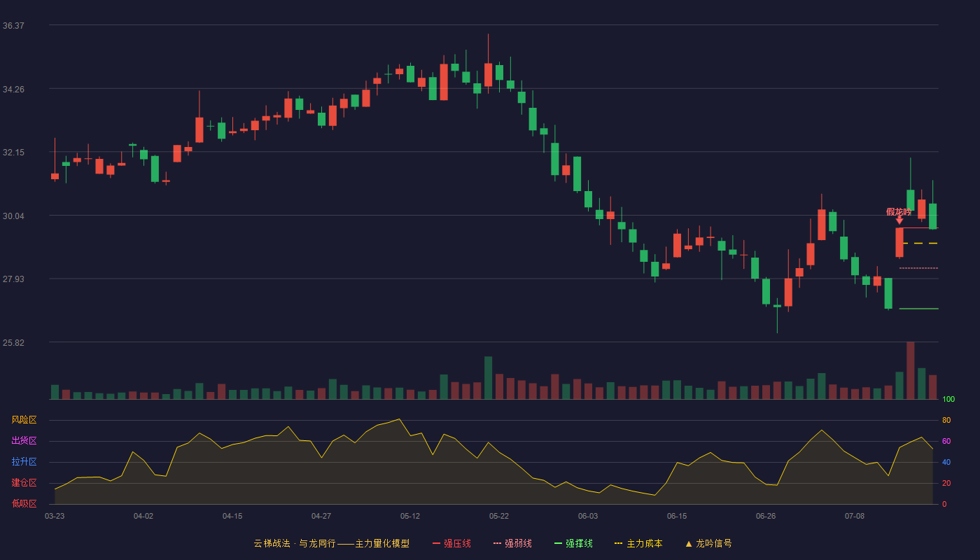Click the 05-12 date label
Viewport: 980px width, 560px height.
click(410, 516)
